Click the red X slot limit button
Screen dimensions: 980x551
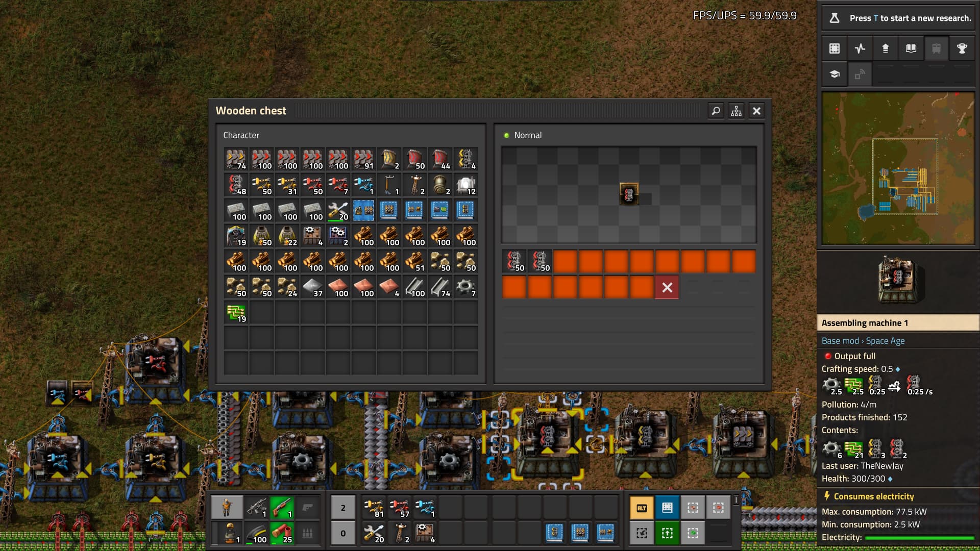pyautogui.click(x=667, y=288)
